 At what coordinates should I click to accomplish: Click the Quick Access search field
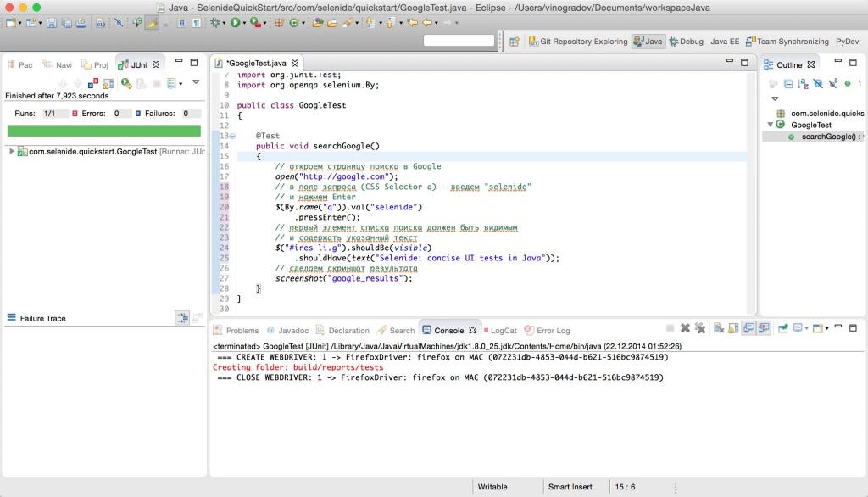(x=459, y=41)
